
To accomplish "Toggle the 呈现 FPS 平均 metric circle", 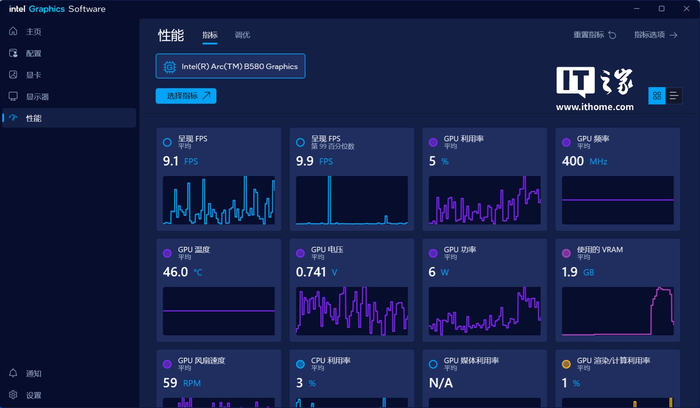I will pyautogui.click(x=167, y=142).
